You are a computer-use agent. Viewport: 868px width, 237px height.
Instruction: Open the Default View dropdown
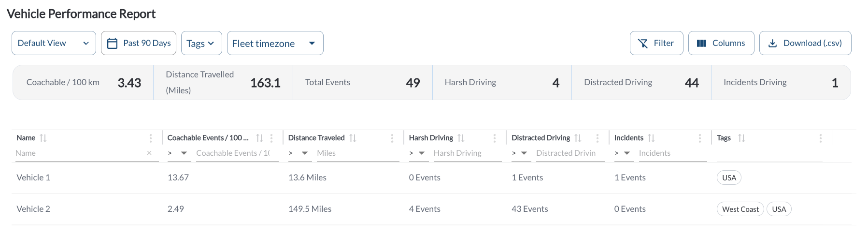tap(54, 43)
